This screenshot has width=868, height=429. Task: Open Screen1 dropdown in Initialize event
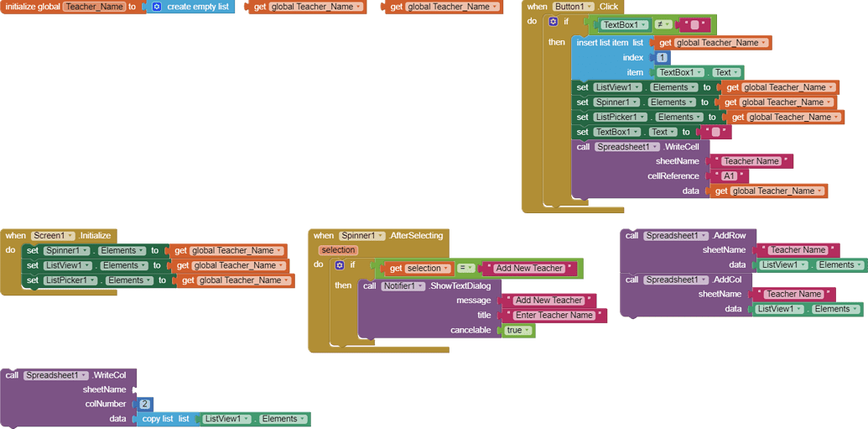(53, 236)
